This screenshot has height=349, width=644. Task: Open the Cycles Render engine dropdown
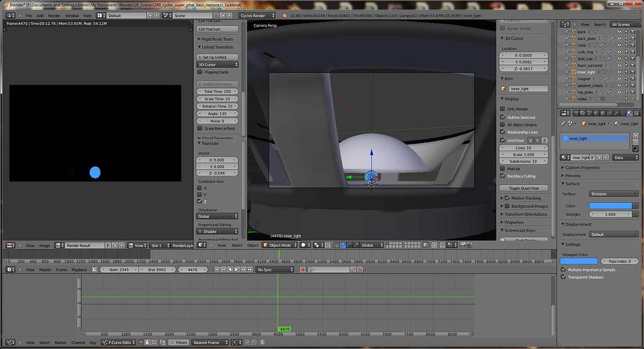[257, 15]
